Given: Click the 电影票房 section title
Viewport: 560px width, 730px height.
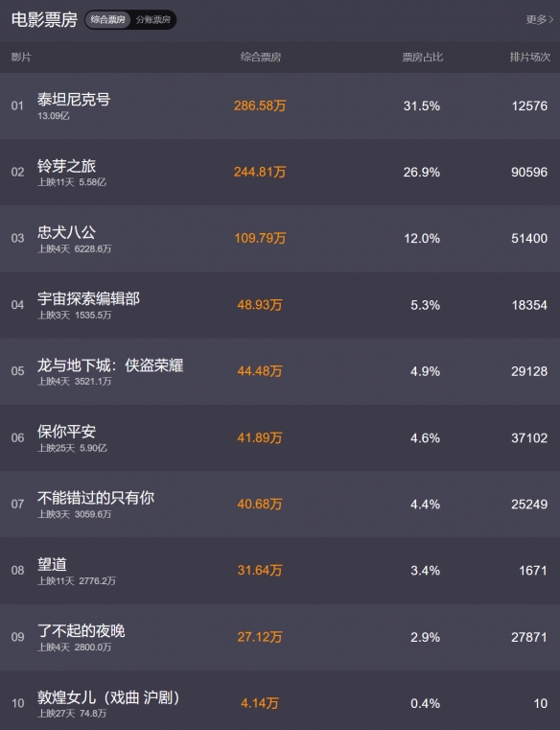Looking at the screenshot, I should (x=44, y=19).
